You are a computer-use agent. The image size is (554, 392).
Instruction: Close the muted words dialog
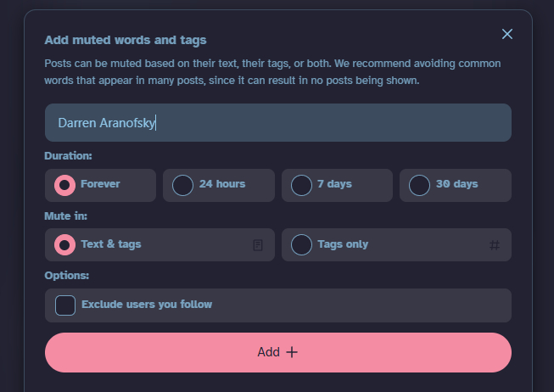pos(507,34)
